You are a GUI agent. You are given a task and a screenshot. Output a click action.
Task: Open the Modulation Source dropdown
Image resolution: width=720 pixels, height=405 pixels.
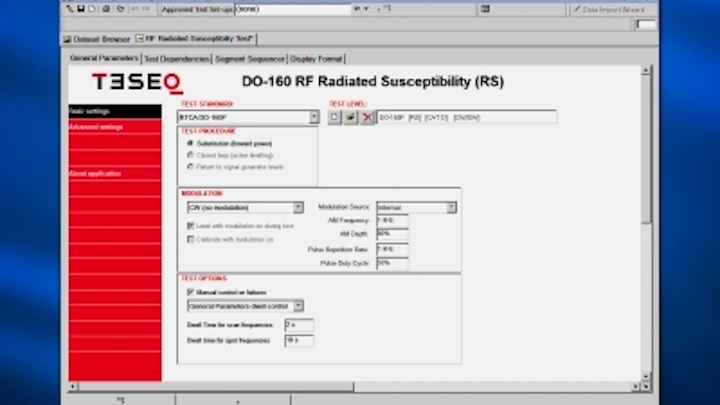click(451, 208)
